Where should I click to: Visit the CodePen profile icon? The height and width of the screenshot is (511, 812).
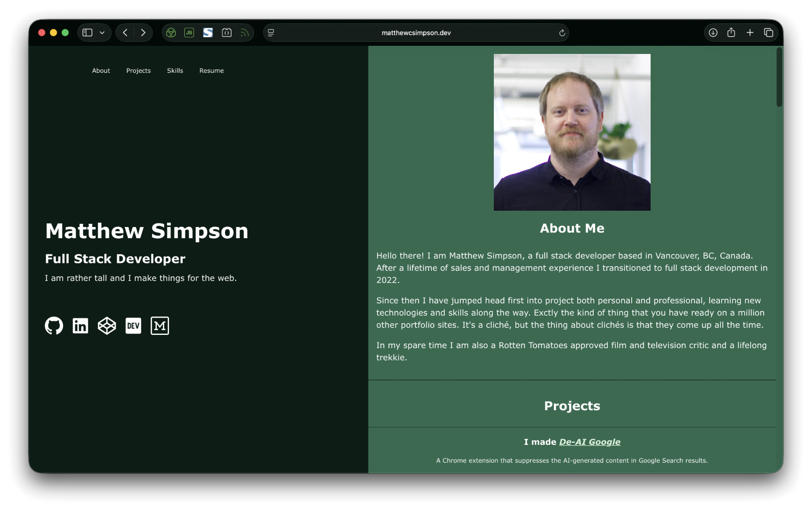(x=107, y=326)
